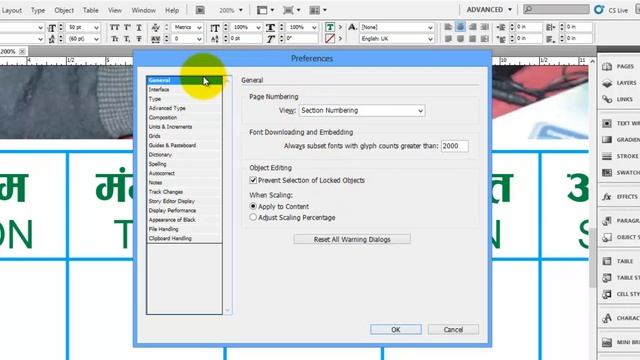This screenshot has height=360, width=640.
Task: Click the All Caps TT icon
Action: click(115, 27)
